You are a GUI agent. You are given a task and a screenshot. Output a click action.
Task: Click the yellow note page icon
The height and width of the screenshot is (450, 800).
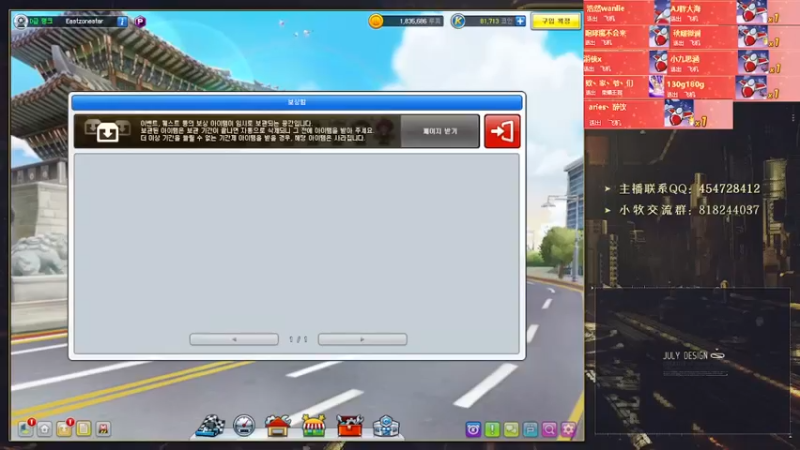[84, 429]
